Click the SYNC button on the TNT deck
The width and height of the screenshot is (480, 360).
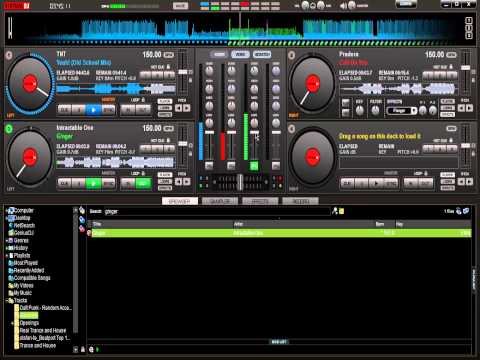[109, 110]
